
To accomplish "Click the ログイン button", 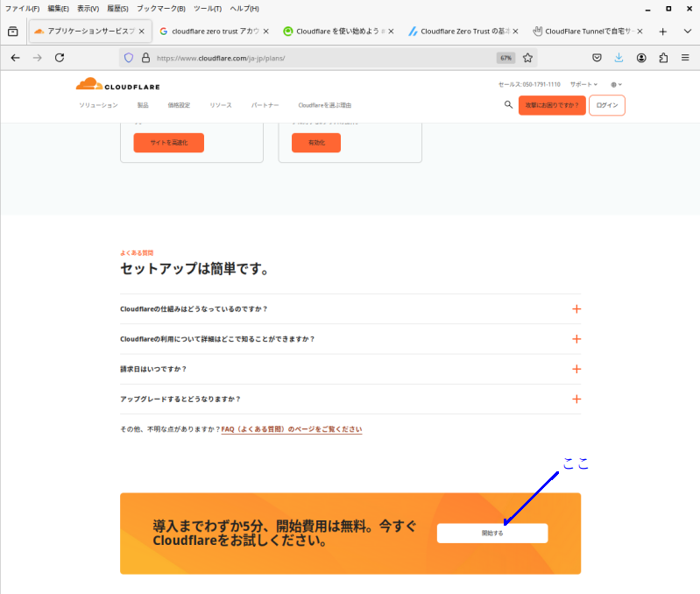I will [607, 105].
